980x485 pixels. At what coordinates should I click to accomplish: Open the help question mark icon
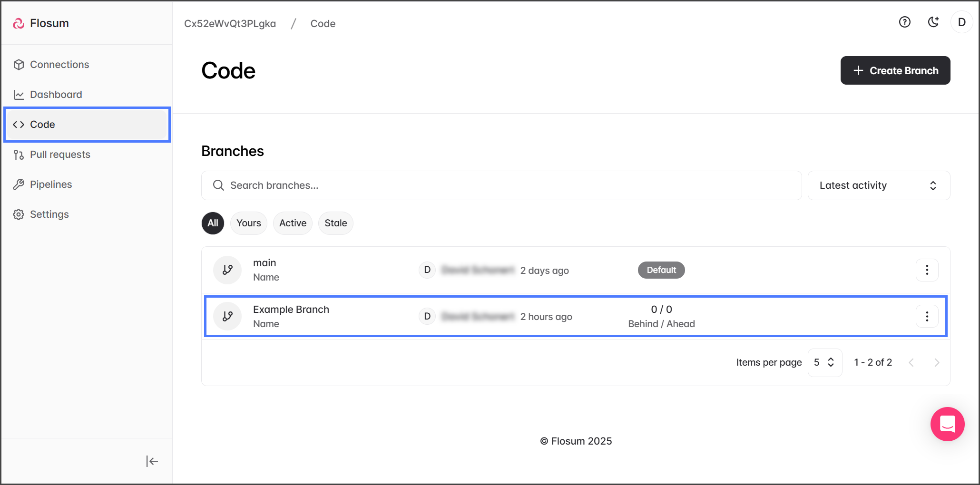tap(904, 22)
